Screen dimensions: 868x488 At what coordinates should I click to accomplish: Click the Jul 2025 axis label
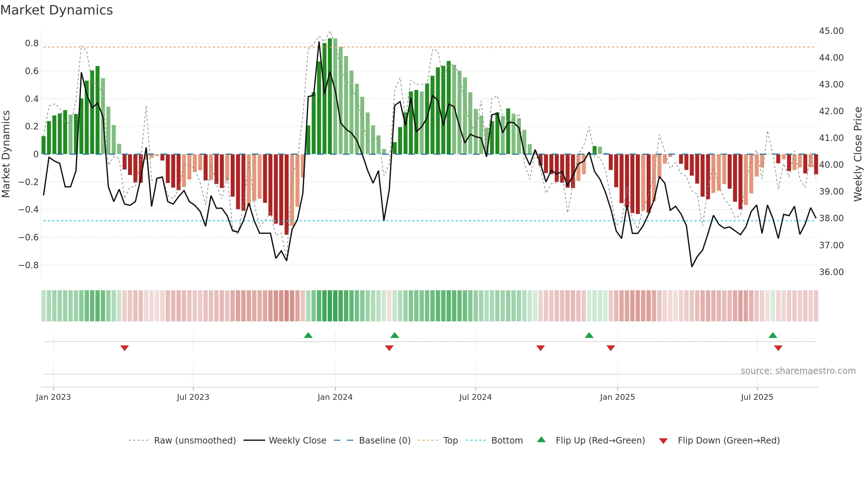pyautogui.click(x=757, y=397)
